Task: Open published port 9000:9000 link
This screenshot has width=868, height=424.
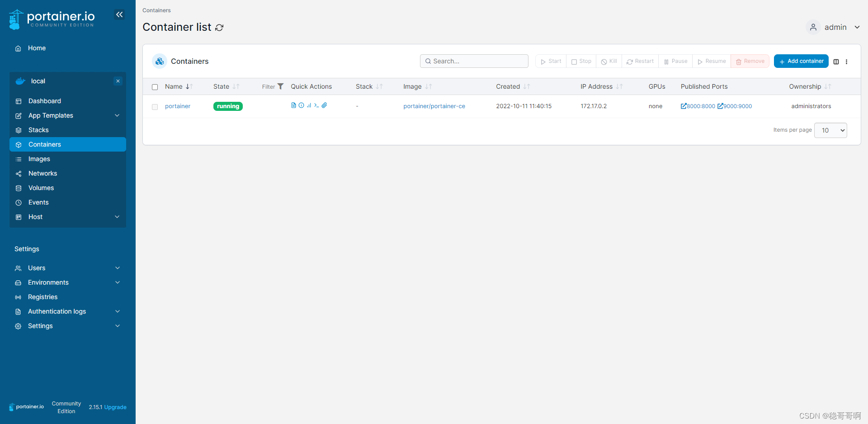Action: click(734, 106)
